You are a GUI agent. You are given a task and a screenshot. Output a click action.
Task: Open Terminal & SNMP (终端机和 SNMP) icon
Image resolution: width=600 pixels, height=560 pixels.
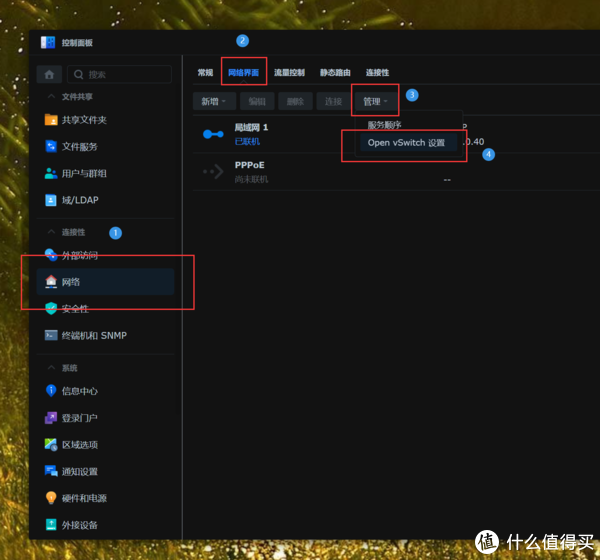51,335
